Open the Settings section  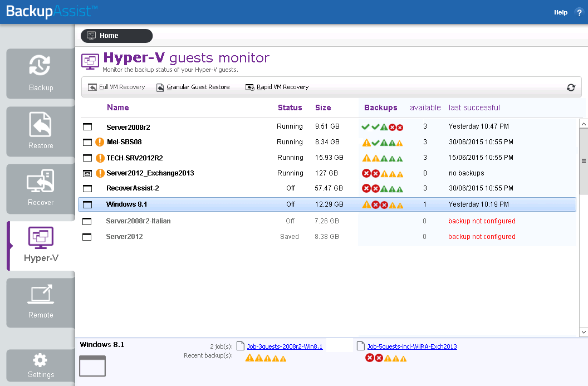point(41,366)
